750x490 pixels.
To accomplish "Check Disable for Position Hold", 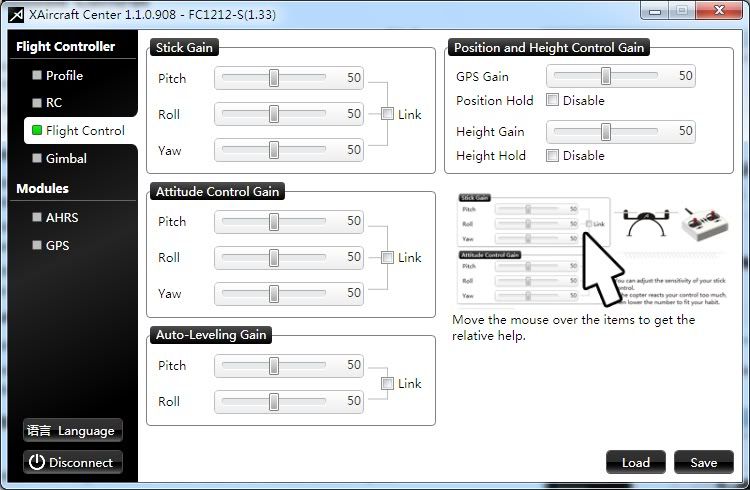I will [552, 100].
